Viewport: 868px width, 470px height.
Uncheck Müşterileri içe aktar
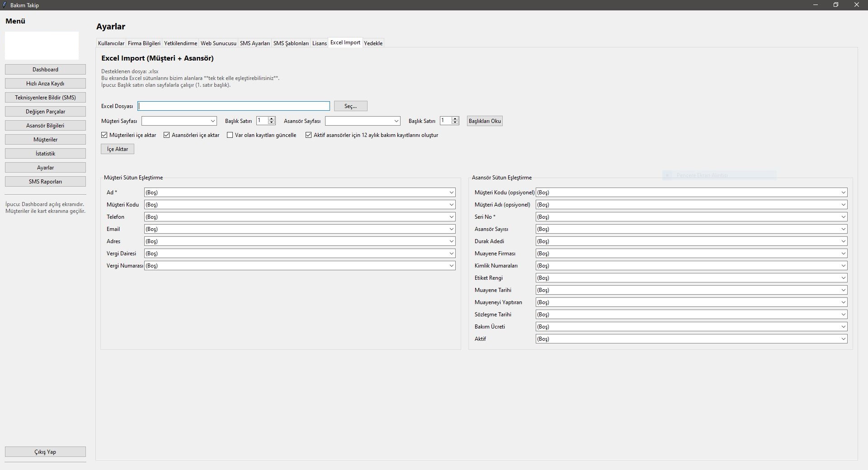(x=104, y=135)
